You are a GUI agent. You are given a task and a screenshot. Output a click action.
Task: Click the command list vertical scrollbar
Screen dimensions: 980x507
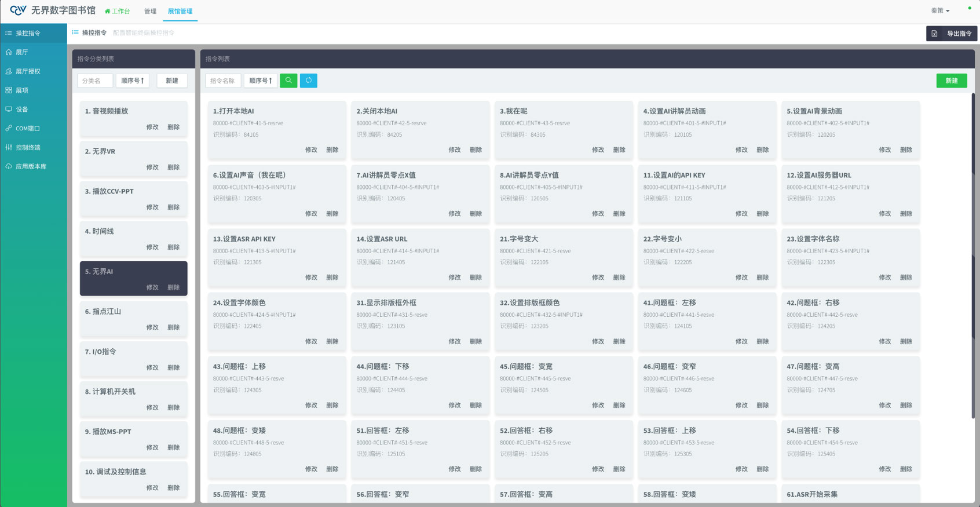point(972,255)
